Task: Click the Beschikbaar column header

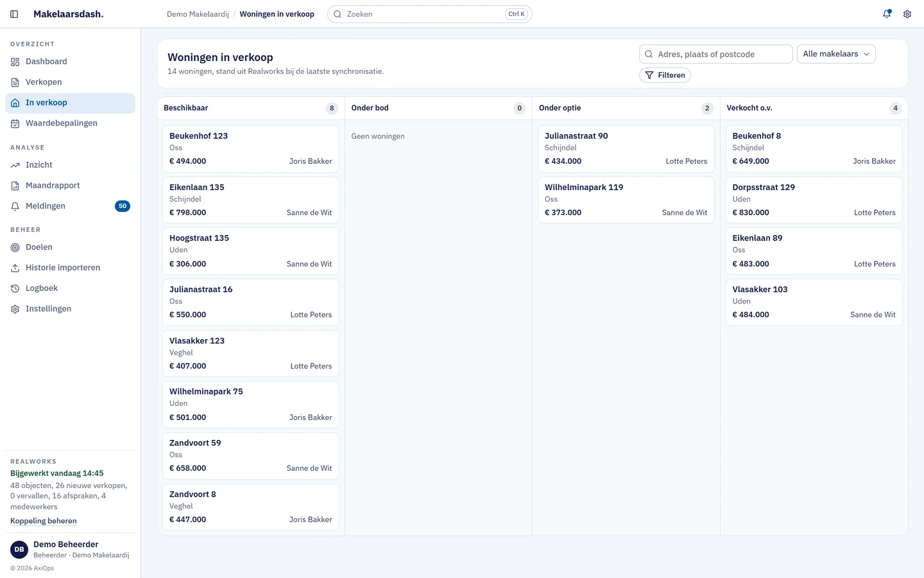Action: pyautogui.click(x=251, y=108)
